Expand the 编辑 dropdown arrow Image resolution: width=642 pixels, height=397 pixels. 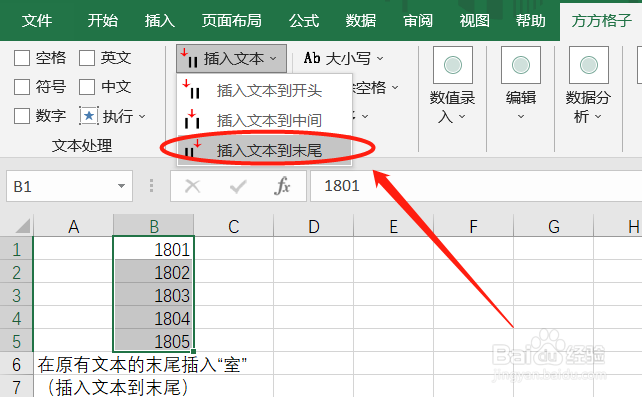pyautogui.click(x=521, y=117)
